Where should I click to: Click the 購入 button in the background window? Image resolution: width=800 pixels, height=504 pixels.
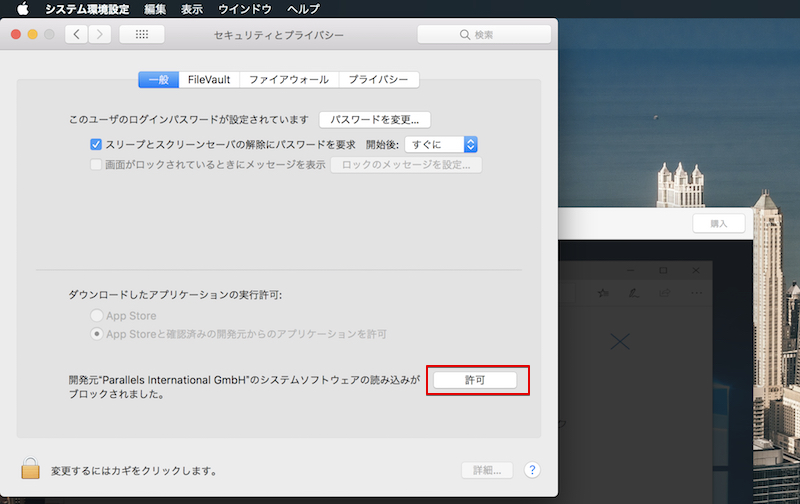[718, 224]
